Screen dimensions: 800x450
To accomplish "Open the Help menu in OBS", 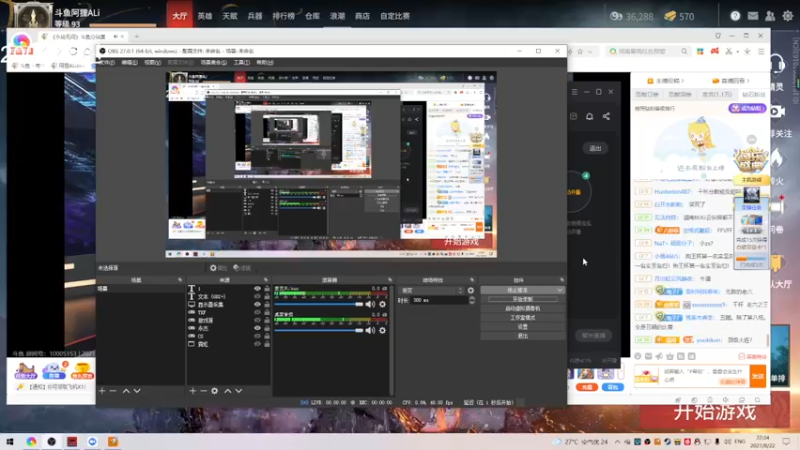I will click(x=265, y=62).
